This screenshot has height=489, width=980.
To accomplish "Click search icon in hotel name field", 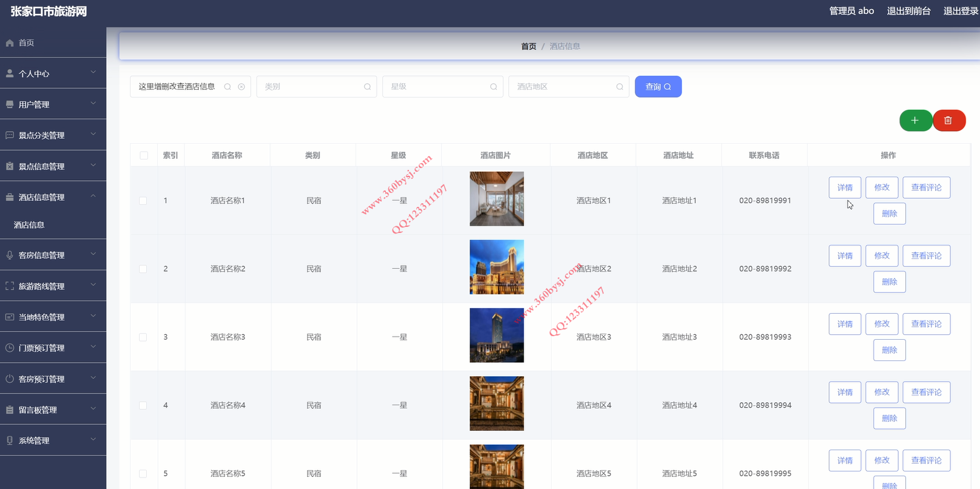I will coord(228,87).
